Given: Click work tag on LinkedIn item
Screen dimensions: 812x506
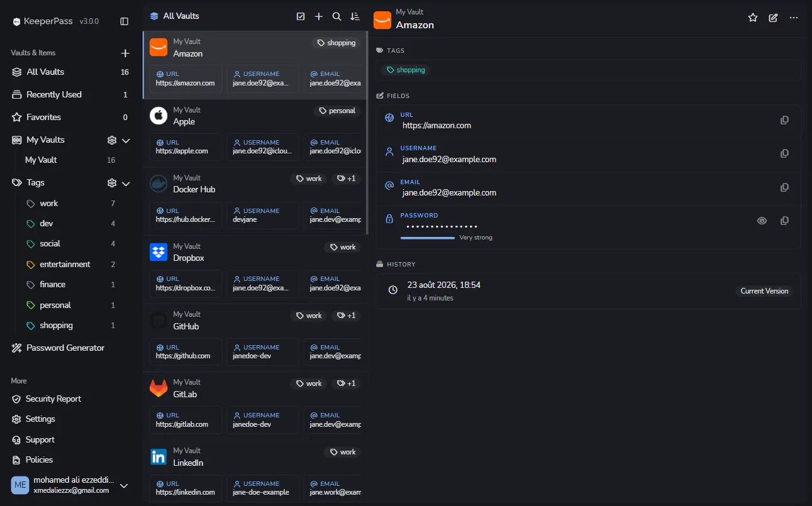Looking at the screenshot, I should click(x=342, y=452).
